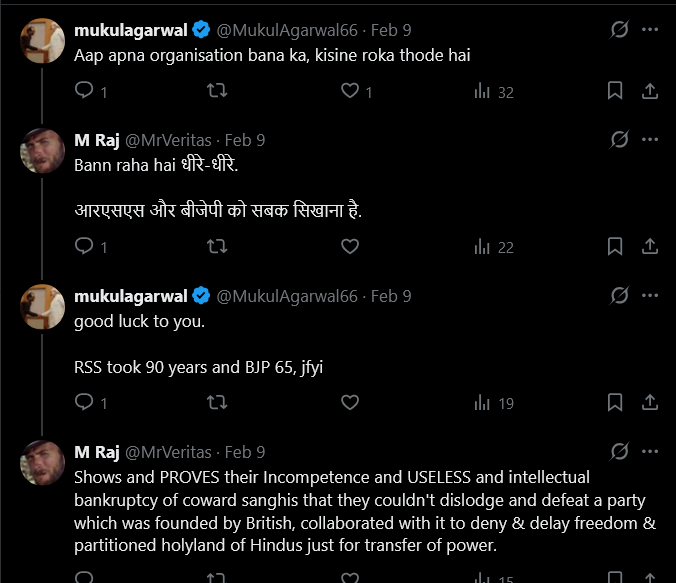The image size is (676, 583).
Task: Open more options on "Bann raha hai" tweet
Action: pyautogui.click(x=651, y=140)
